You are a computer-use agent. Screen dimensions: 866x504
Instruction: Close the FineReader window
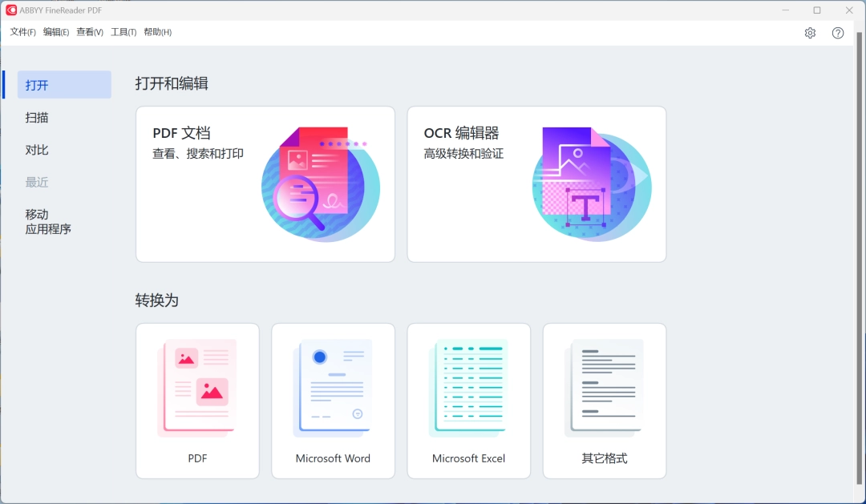pos(849,10)
